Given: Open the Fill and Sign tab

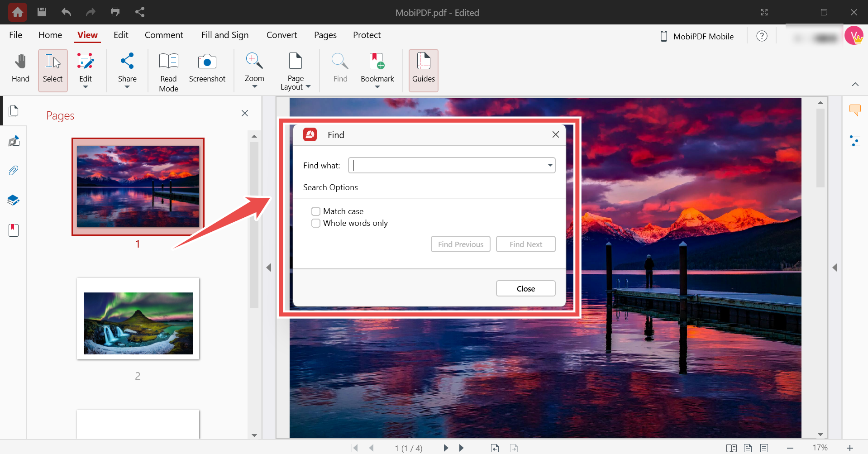Looking at the screenshot, I should point(225,35).
